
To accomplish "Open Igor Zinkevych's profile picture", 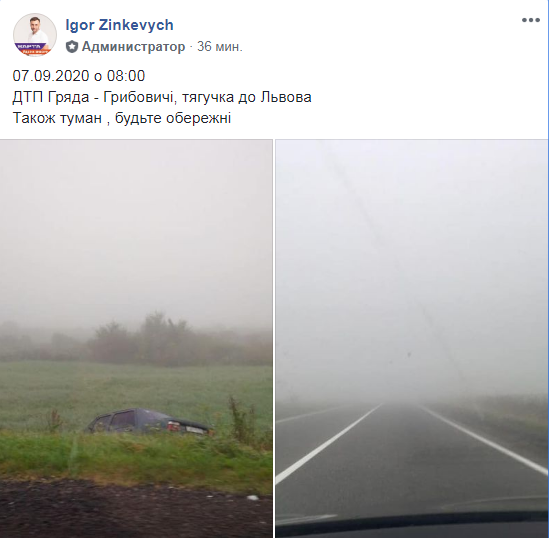I will [x=35, y=35].
